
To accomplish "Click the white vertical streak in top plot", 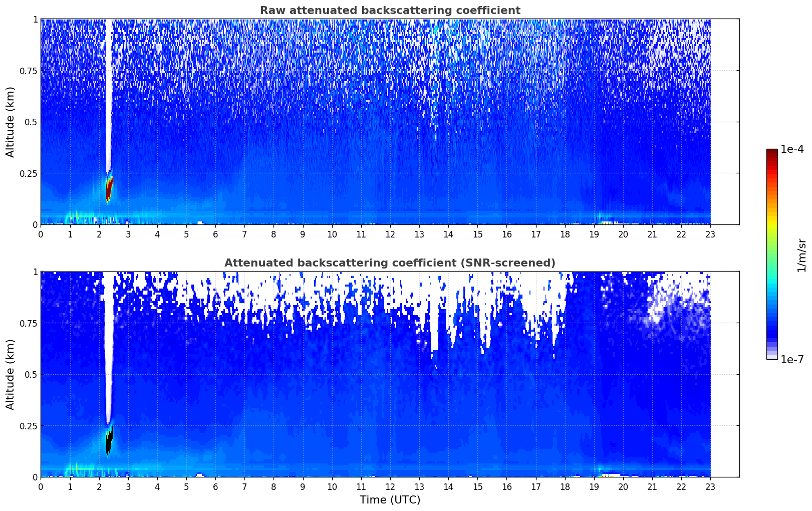I will [109, 90].
